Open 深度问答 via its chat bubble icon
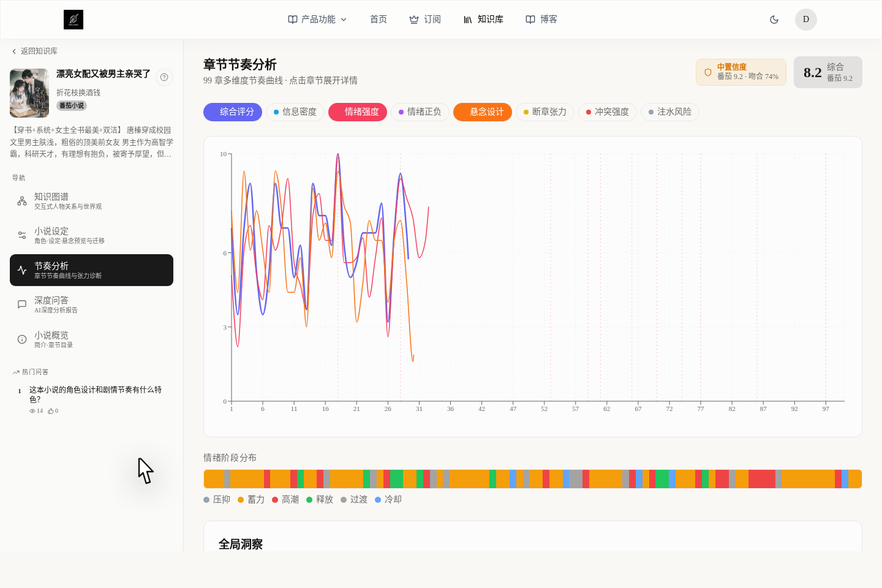The width and height of the screenshot is (882, 588). coord(21,304)
